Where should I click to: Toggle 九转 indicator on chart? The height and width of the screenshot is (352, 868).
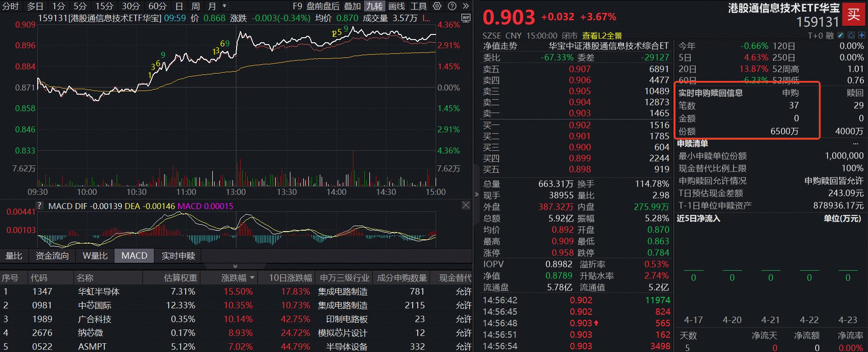pos(374,6)
